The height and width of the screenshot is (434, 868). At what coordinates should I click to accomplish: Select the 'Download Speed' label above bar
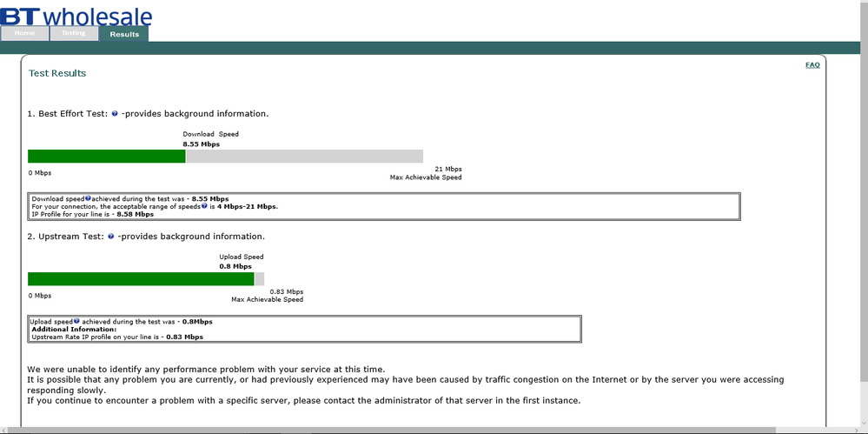[211, 134]
